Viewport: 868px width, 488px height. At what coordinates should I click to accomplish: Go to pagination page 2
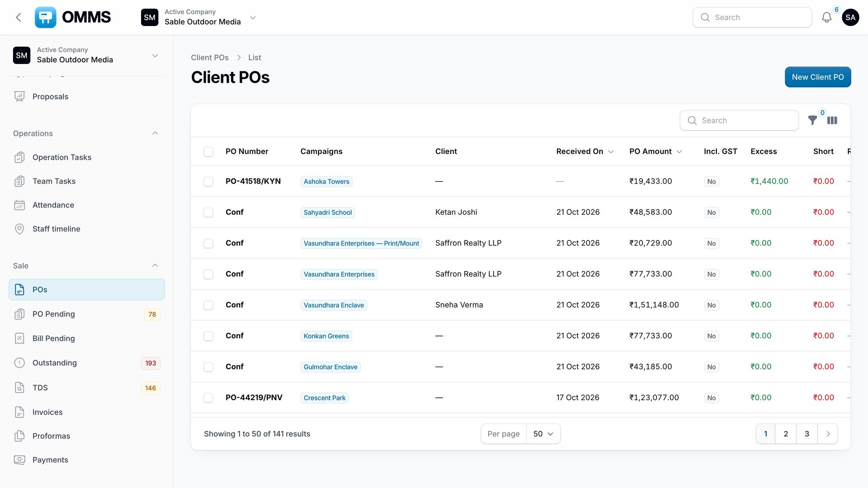(x=786, y=434)
